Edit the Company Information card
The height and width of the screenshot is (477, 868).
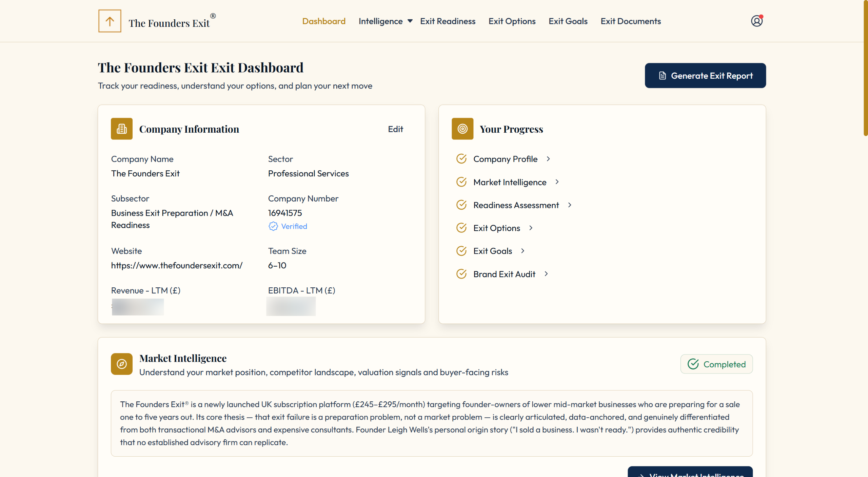tap(395, 129)
